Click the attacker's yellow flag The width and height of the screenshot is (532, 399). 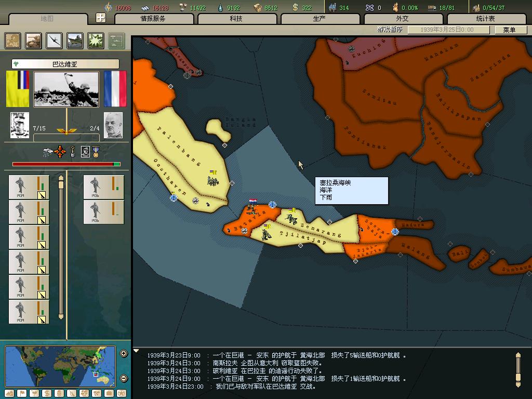[x=17, y=88]
